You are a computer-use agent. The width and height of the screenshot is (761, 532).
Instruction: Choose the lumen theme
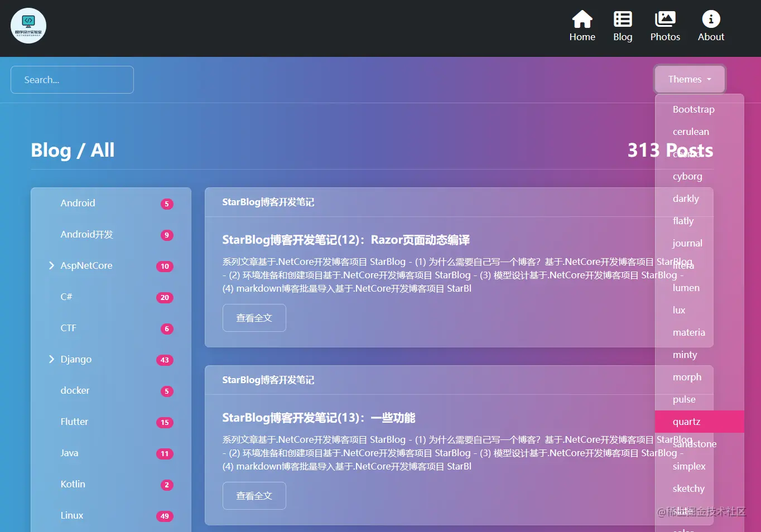pyautogui.click(x=700, y=288)
